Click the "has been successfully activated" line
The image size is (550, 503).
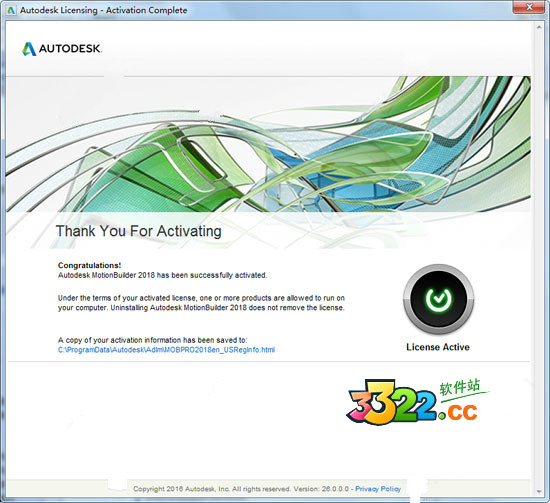(162, 275)
